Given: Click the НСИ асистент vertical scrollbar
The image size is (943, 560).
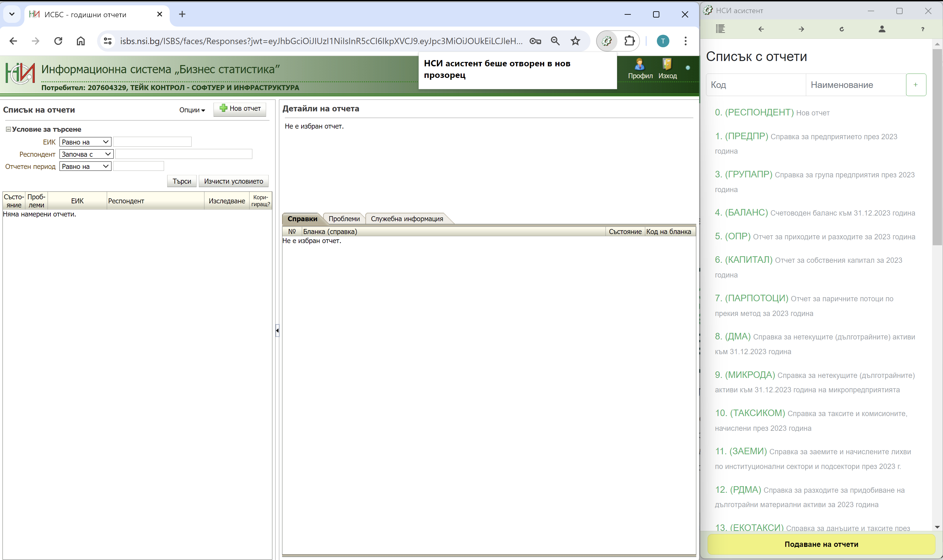Looking at the screenshot, I should [x=937, y=147].
